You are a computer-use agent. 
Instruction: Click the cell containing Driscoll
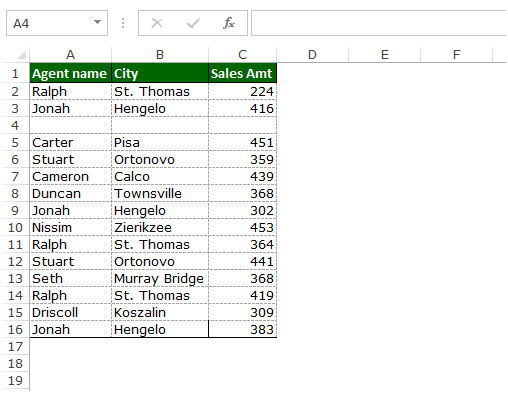click(x=70, y=313)
